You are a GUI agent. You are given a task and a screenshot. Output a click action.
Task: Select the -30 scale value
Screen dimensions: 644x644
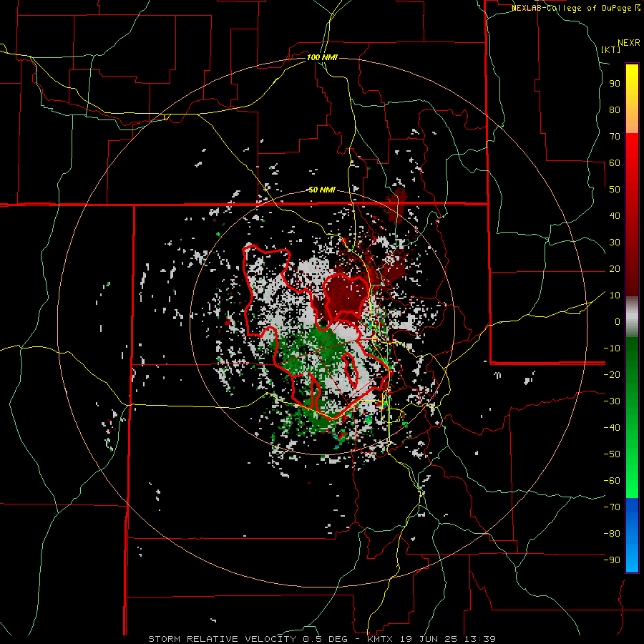(612, 401)
